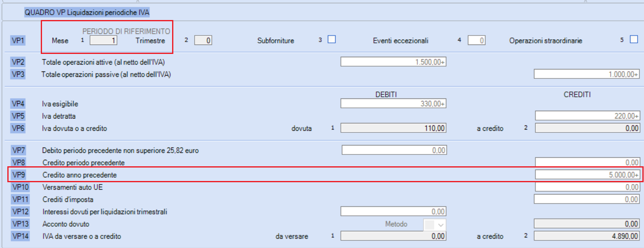Select the VP11 Crediti d'imposta field

click(587, 199)
